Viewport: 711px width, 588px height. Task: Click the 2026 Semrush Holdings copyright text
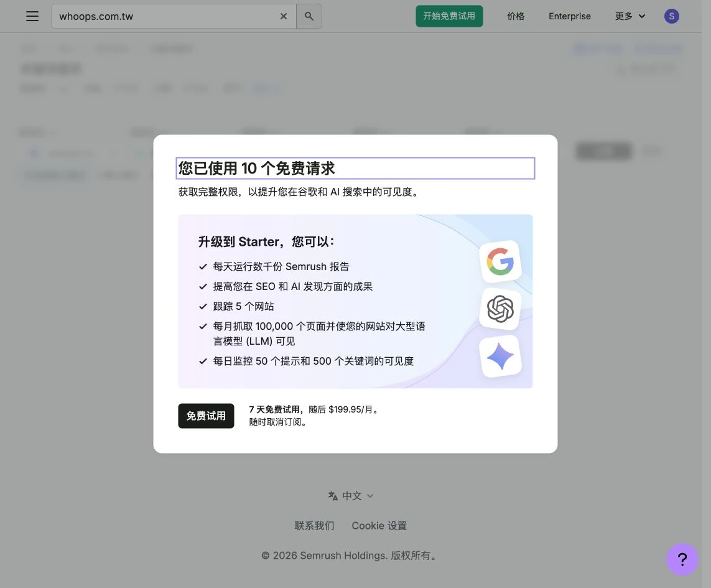pyautogui.click(x=349, y=555)
